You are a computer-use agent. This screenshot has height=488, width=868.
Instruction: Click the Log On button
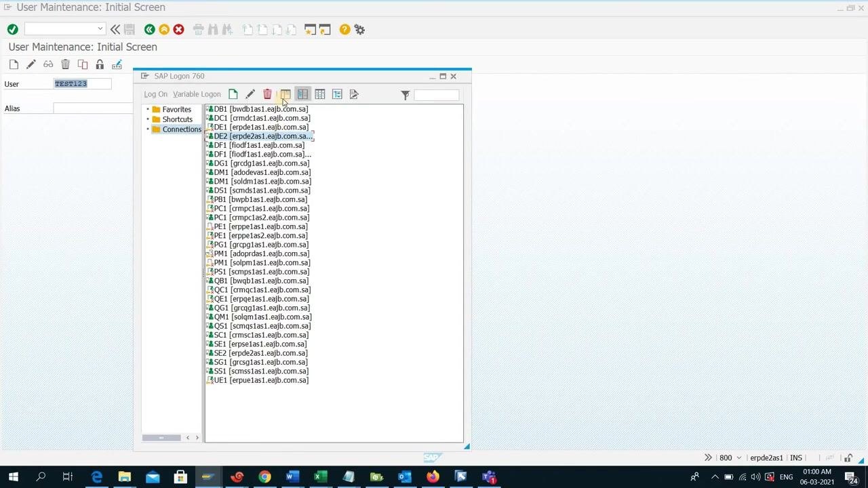pyautogui.click(x=155, y=94)
